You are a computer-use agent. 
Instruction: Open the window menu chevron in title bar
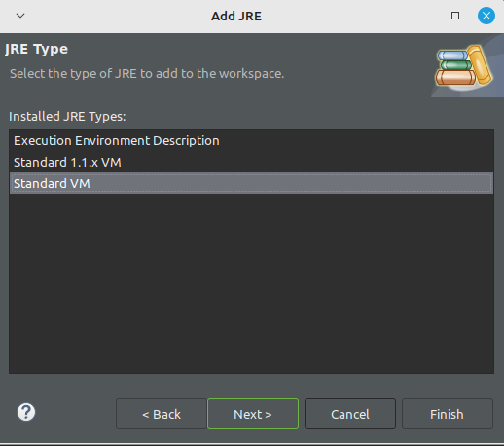[20, 16]
